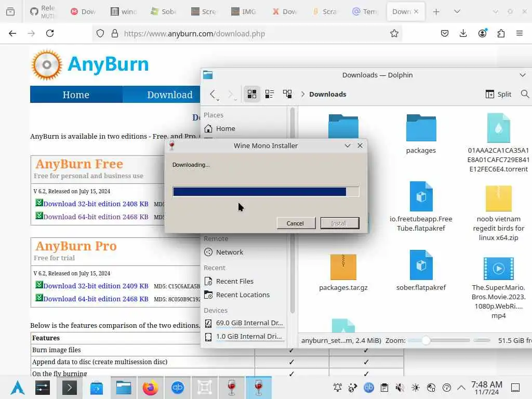The height and width of the screenshot is (399, 532).
Task: Toggle Split view in Dolphin
Action: coord(498,95)
